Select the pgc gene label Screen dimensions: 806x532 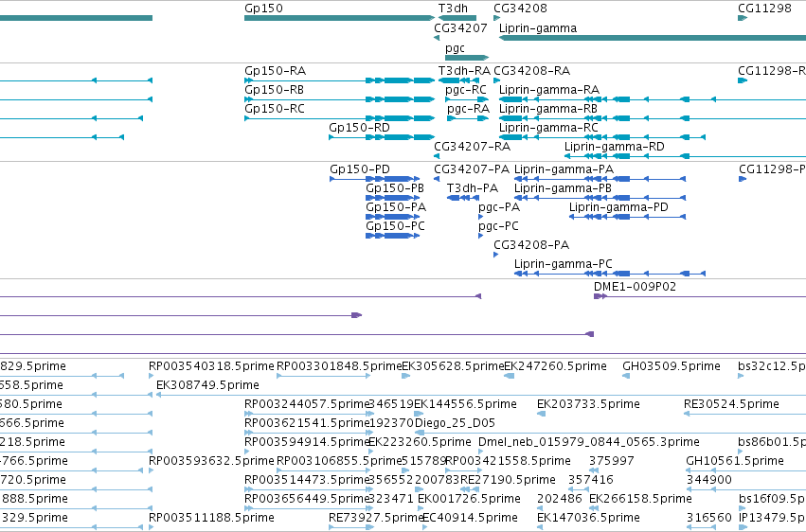[x=455, y=48]
